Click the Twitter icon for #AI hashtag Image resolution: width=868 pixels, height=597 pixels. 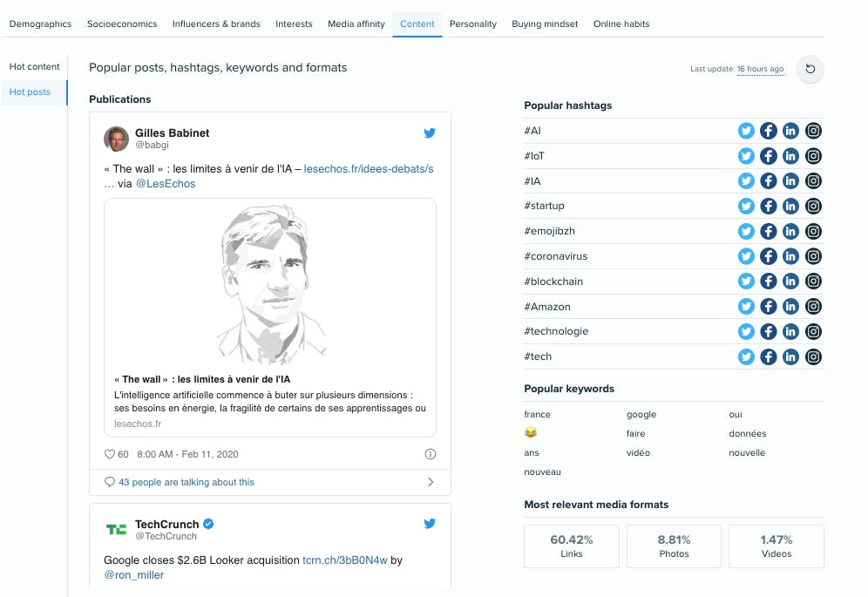click(x=746, y=131)
